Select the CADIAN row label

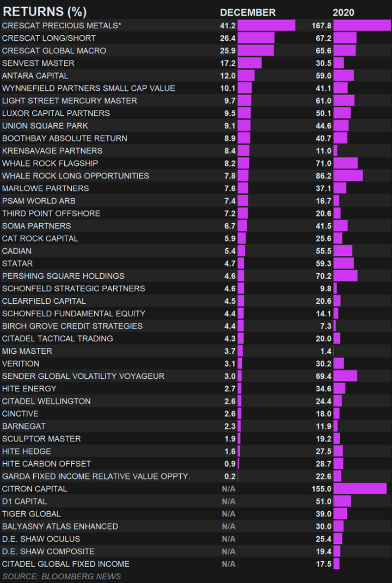click(x=17, y=251)
